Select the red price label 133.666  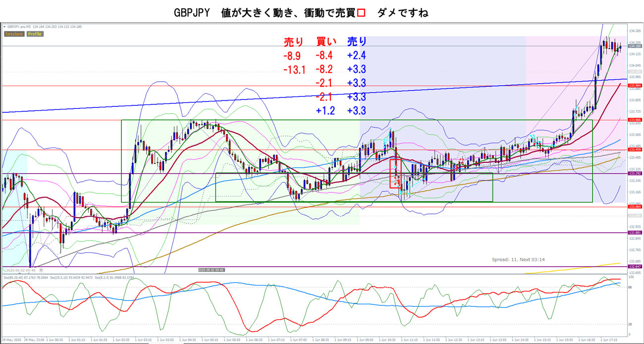[634, 120]
